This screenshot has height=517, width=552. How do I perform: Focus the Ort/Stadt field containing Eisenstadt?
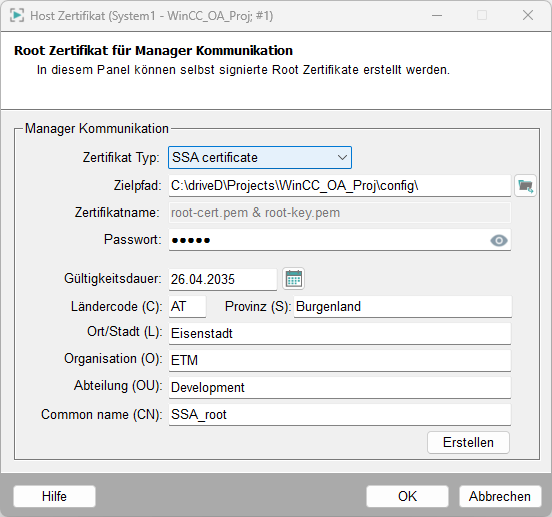340,333
